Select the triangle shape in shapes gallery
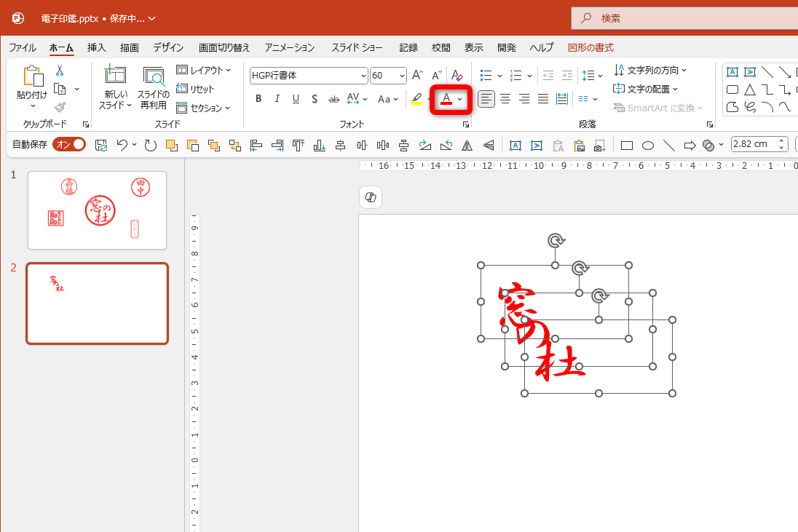798x532 pixels. [x=750, y=90]
